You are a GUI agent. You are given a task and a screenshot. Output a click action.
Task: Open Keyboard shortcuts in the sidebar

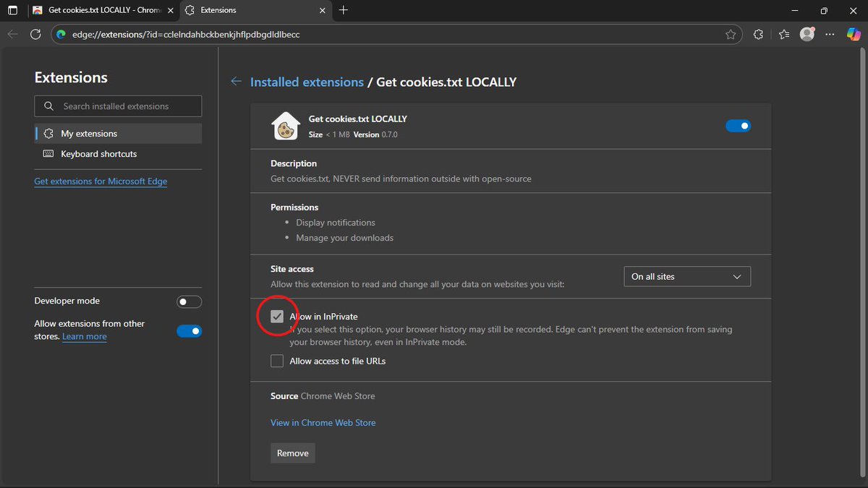point(118,154)
